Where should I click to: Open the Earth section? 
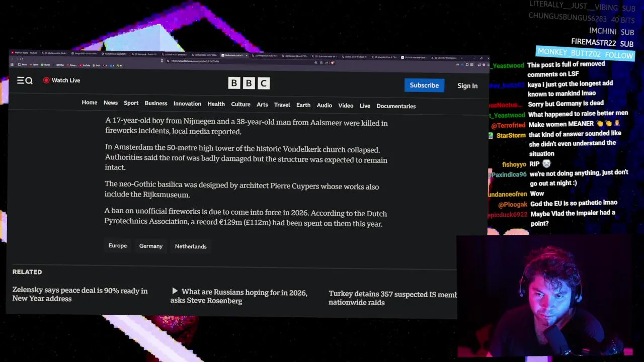303,105
